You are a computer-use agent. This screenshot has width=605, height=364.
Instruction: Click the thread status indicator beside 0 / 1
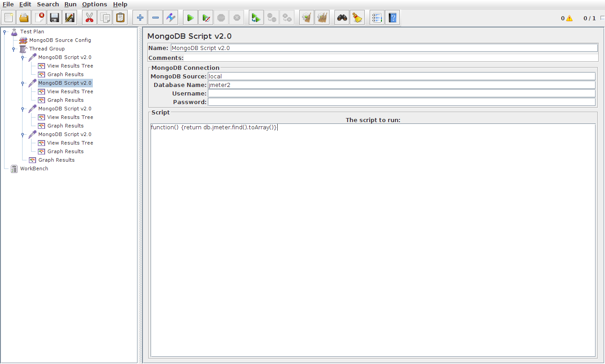coord(602,18)
